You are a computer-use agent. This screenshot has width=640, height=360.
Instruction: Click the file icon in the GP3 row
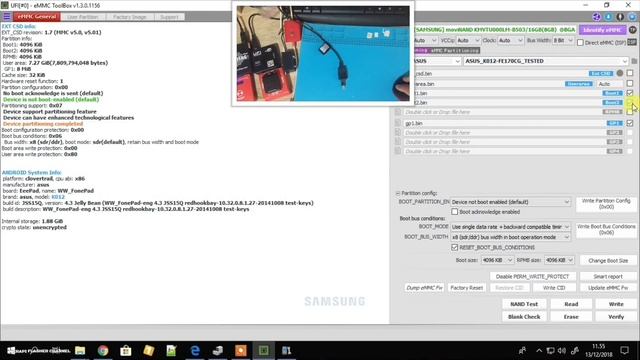(398, 142)
